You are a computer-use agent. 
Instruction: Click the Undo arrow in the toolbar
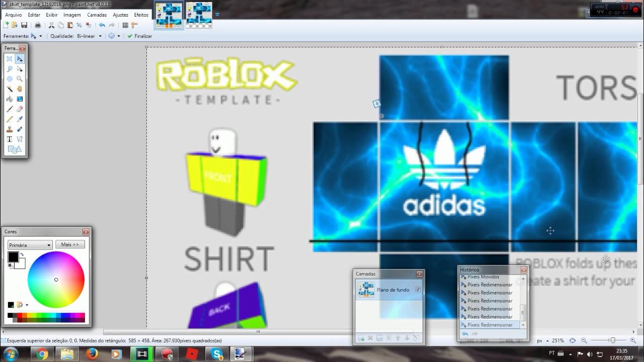102,25
